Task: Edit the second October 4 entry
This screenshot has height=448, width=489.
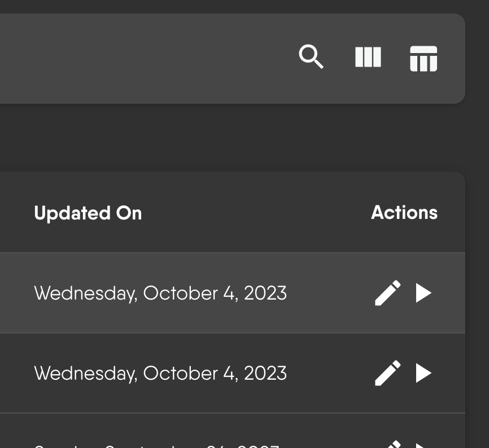Action: tap(387, 373)
